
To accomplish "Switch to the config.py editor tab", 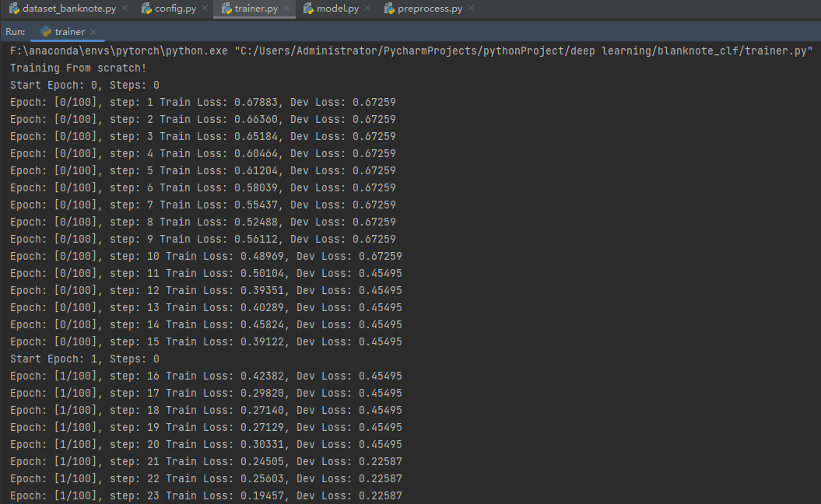I will [x=175, y=9].
